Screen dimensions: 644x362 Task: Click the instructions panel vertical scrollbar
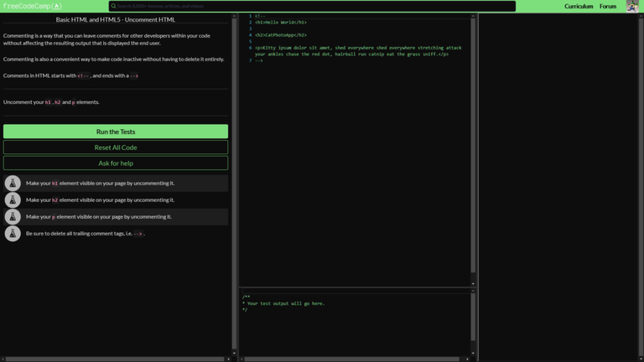click(x=233, y=168)
